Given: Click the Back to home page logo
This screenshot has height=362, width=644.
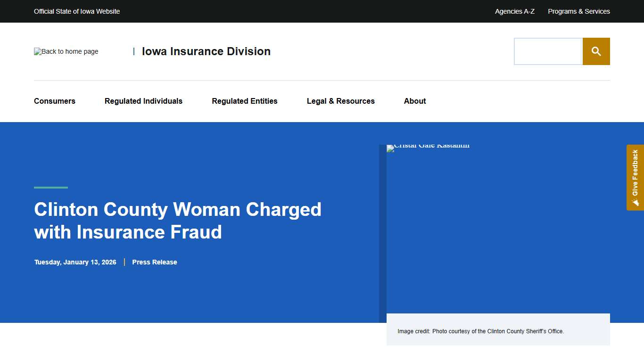Looking at the screenshot, I should coord(66,51).
